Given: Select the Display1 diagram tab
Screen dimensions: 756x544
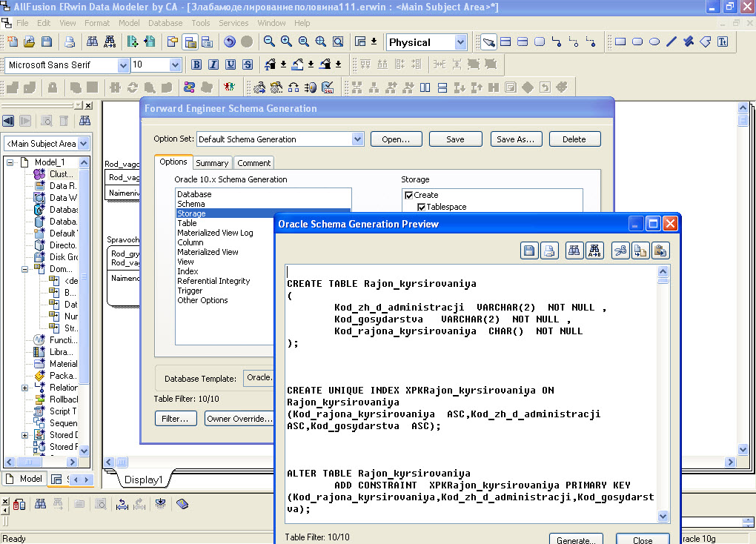Looking at the screenshot, I should [144, 480].
